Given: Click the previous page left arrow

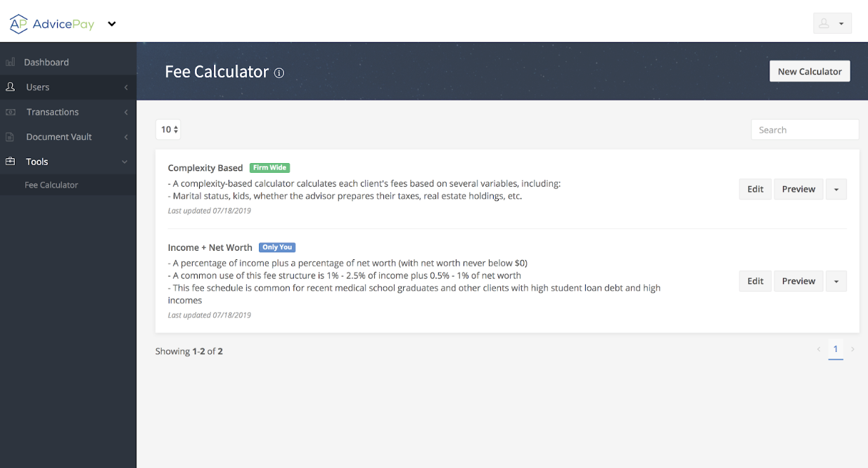Looking at the screenshot, I should click(x=818, y=349).
